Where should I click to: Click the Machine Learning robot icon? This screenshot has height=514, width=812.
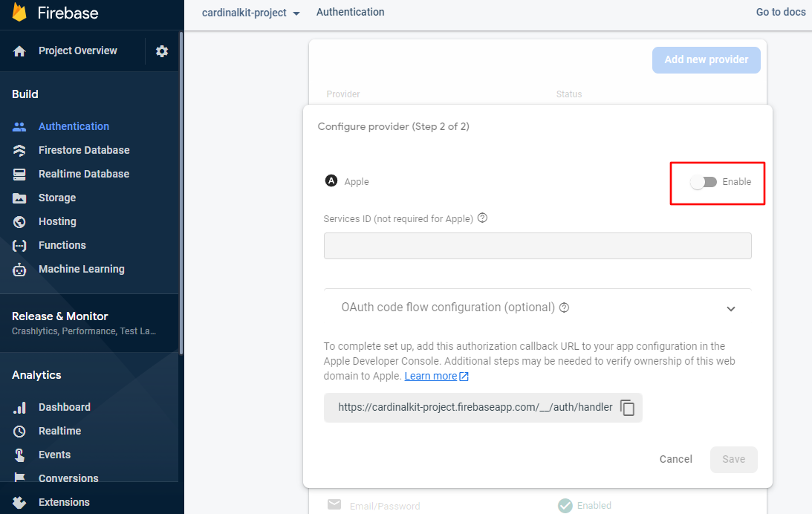click(20, 270)
